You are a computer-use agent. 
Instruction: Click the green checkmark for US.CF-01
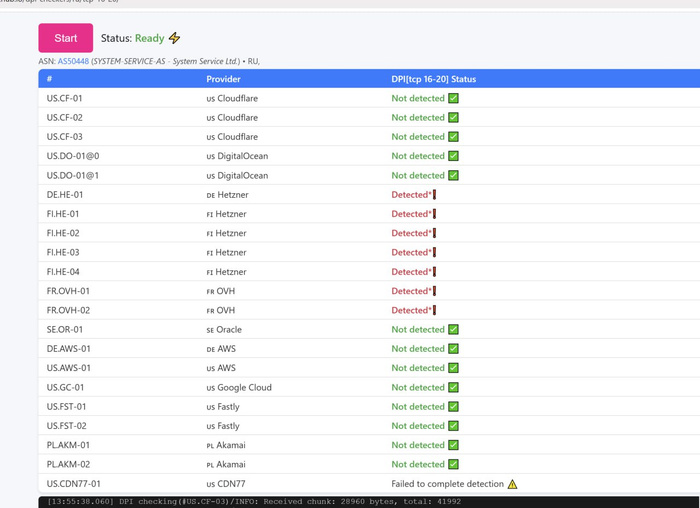(453, 98)
